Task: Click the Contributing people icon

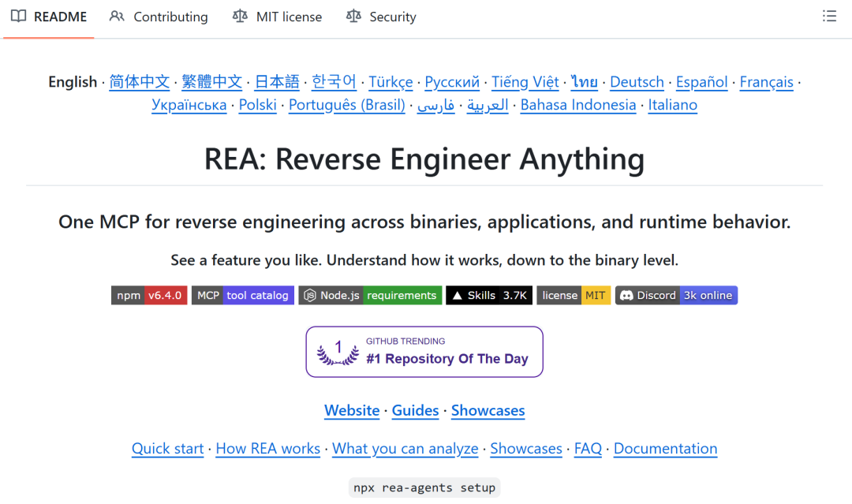Action: (x=117, y=17)
